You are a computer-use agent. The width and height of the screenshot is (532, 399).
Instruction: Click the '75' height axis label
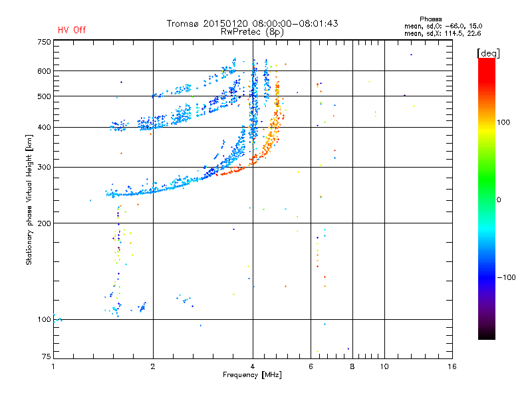[x=46, y=356]
